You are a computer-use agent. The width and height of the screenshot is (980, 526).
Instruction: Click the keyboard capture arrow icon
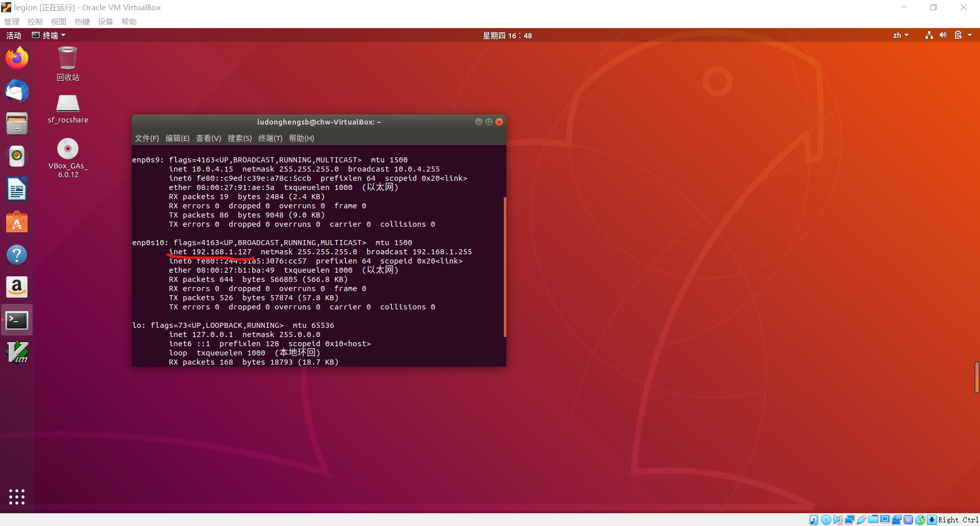tap(932, 520)
